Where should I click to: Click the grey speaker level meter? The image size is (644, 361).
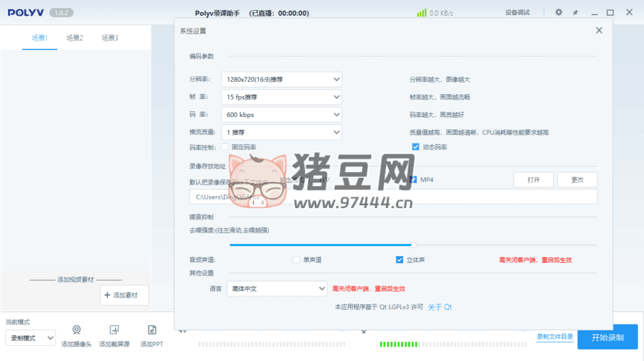coord(272,344)
